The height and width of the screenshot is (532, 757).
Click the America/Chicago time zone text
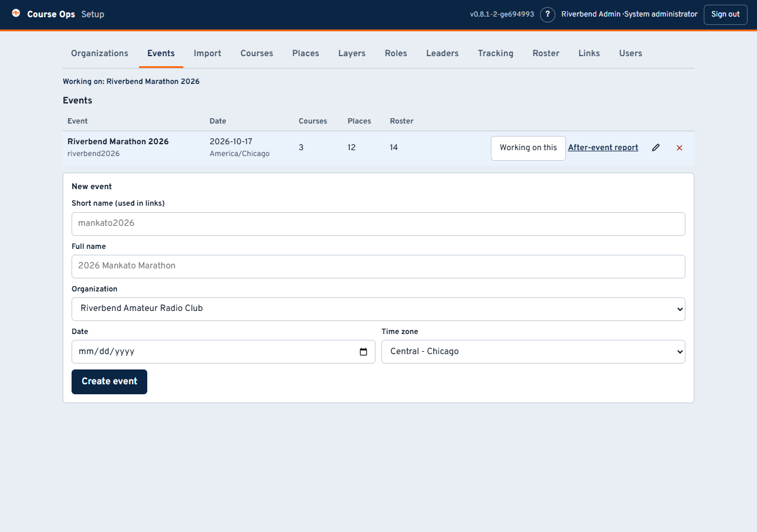(x=240, y=154)
